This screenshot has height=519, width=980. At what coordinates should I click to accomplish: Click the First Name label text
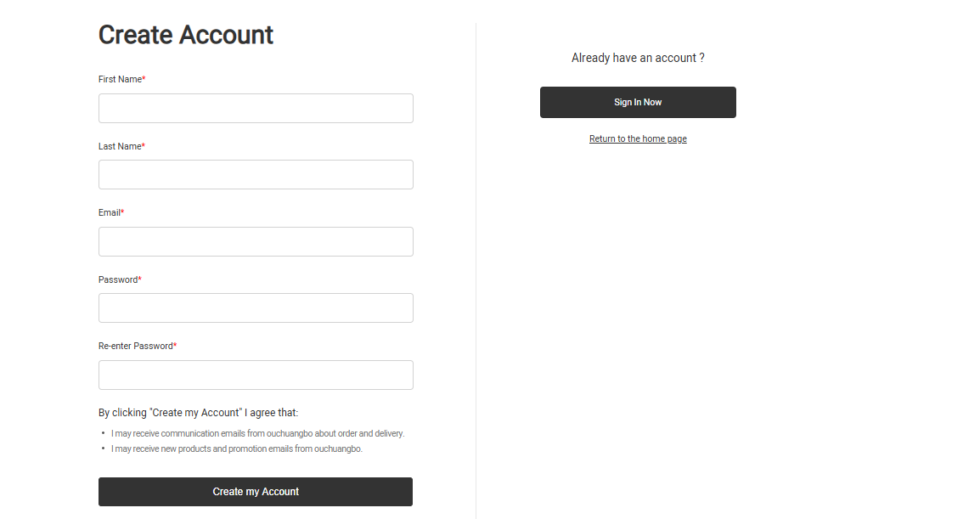tap(120, 79)
